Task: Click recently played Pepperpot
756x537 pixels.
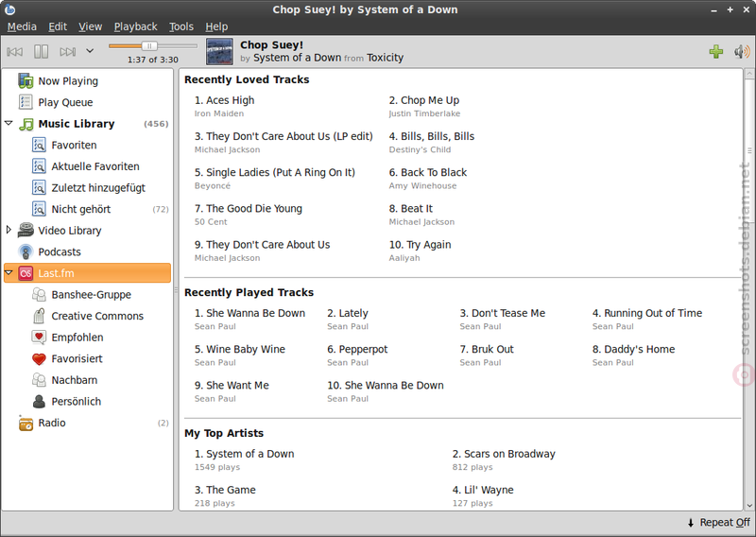Action: [x=357, y=349]
